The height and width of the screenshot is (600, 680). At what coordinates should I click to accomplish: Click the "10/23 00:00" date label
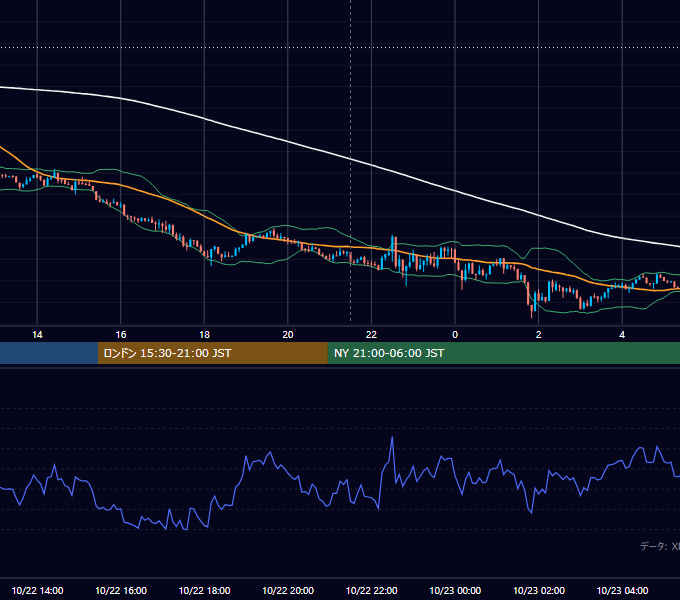pos(455,590)
